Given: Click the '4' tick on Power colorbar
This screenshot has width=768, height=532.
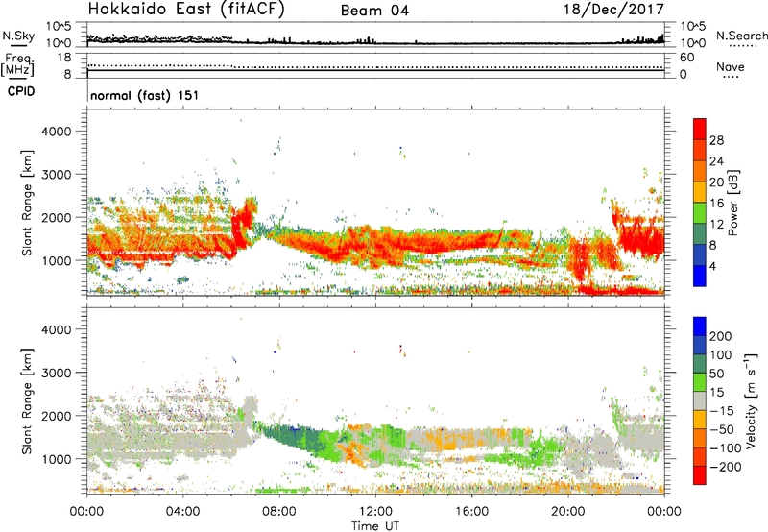Looking at the screenshot, I should click(713, 266).
